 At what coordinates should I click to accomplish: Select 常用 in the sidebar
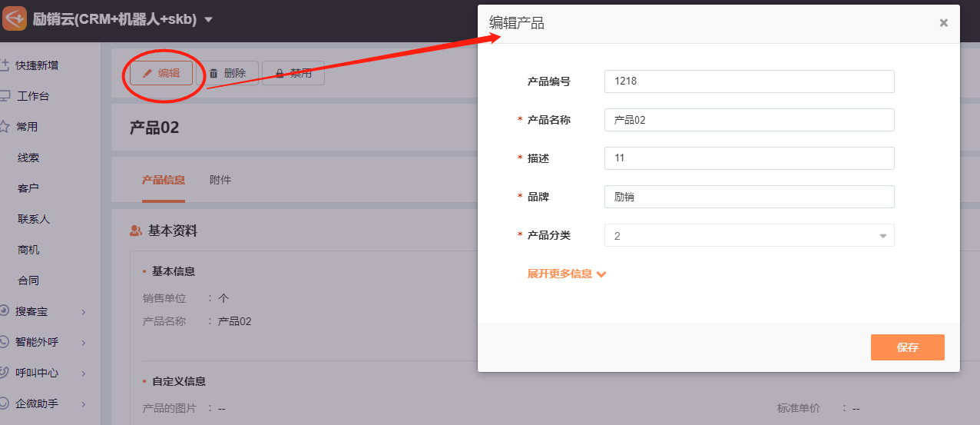point(27,127)
